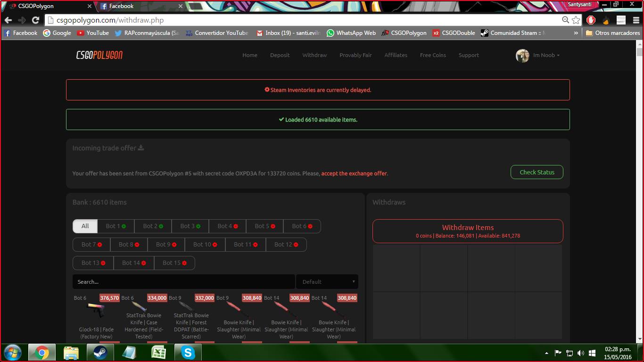
Task: Open Windows Explorer from the taskbar
Action: tap(71, 353)
